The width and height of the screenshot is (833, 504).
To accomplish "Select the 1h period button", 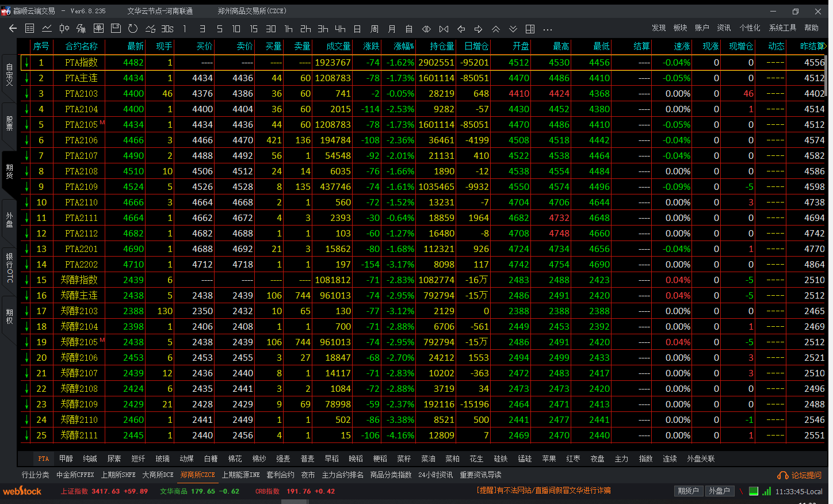I will (288, 28).
